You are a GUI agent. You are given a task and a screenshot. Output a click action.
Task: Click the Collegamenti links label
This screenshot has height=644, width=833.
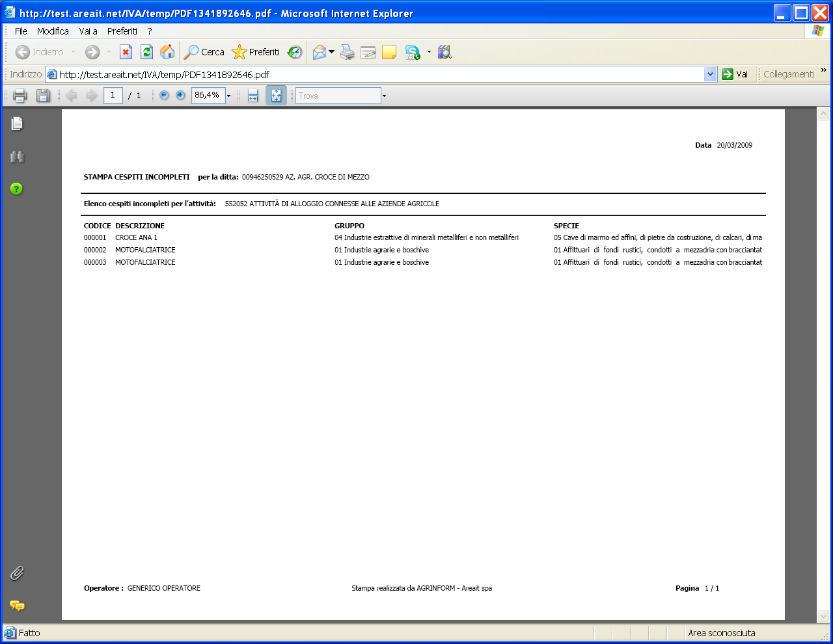[789, 74]
